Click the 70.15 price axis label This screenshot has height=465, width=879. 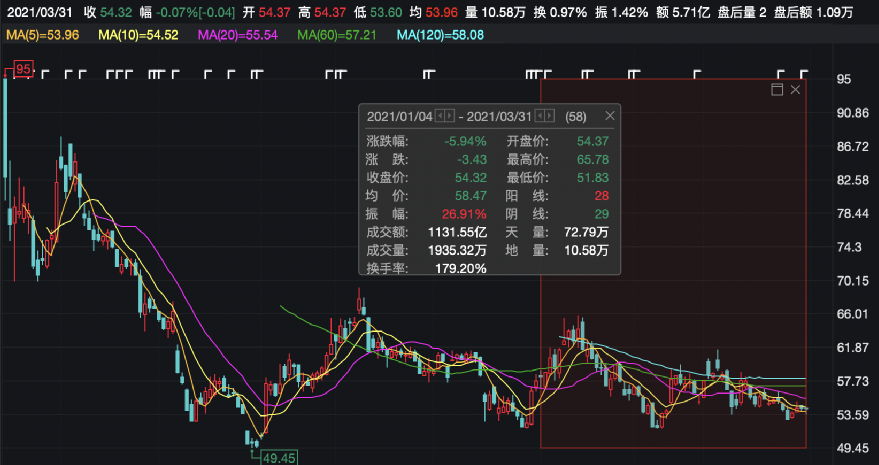click(852, 280)
